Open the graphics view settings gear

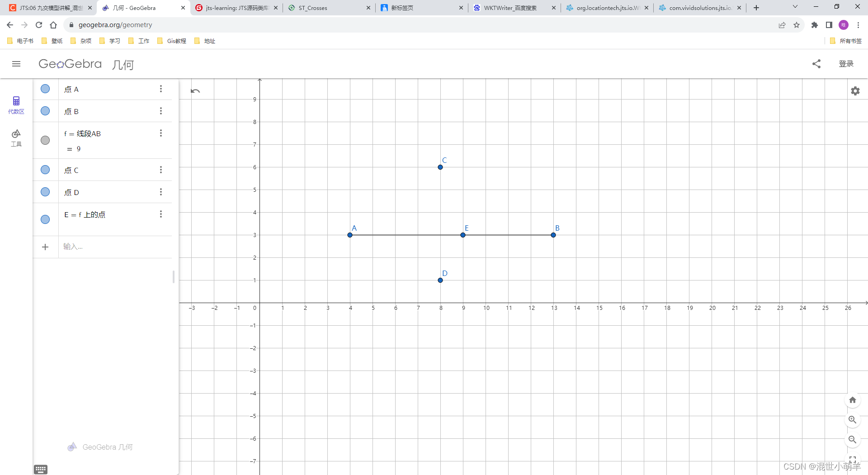point(855,91)
